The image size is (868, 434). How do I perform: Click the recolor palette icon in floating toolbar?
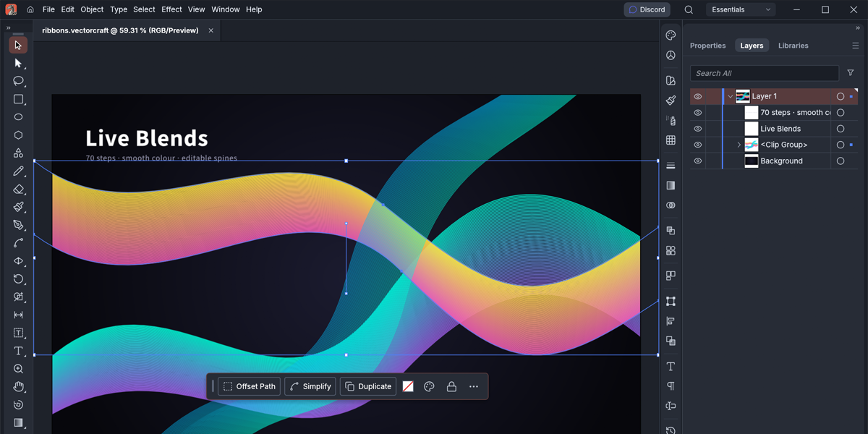click(x=429, y=386)
